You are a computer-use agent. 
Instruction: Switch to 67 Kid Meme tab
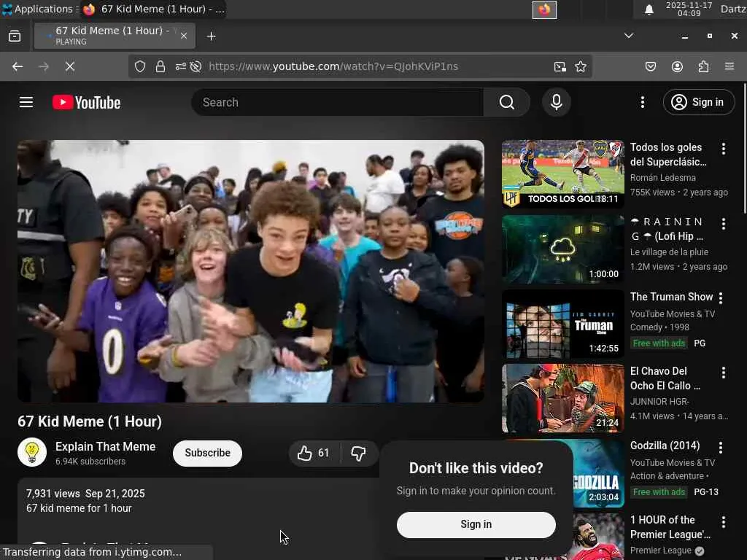pos(115,36)
